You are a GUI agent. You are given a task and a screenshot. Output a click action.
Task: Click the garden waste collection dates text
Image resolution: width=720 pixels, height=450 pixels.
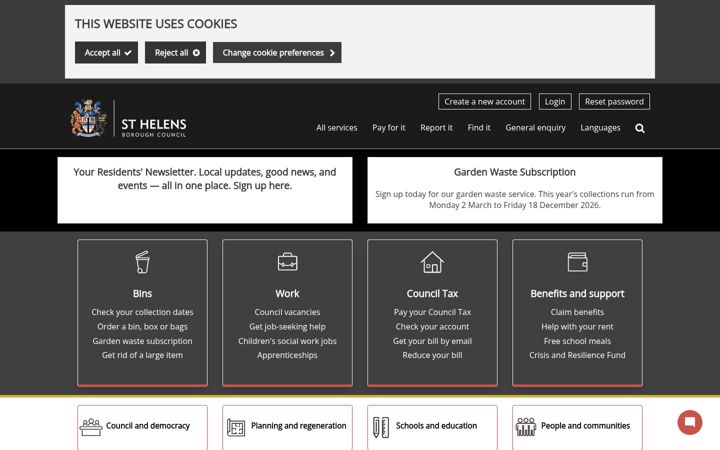point(515,200)
